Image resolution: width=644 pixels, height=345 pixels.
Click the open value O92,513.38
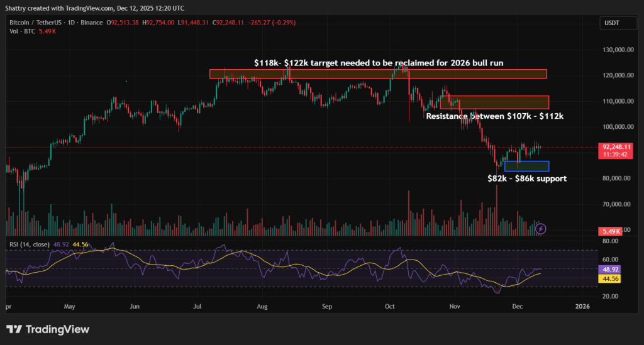tap(123, 23)
